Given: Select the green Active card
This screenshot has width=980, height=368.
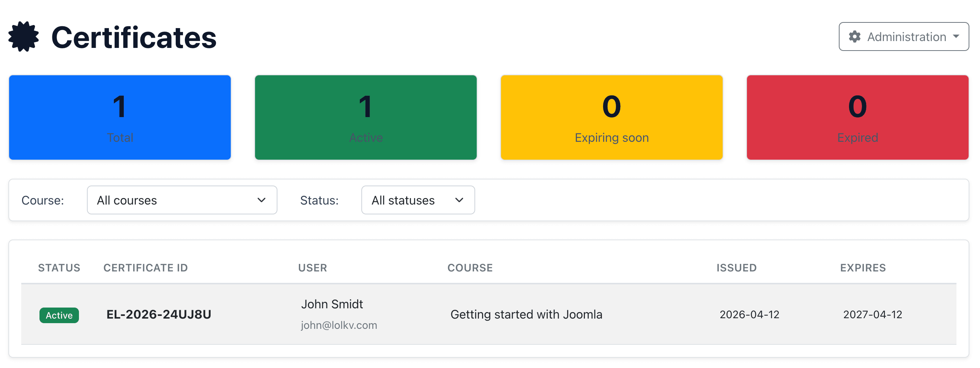Looking at the screenshot, I should 366,117.
